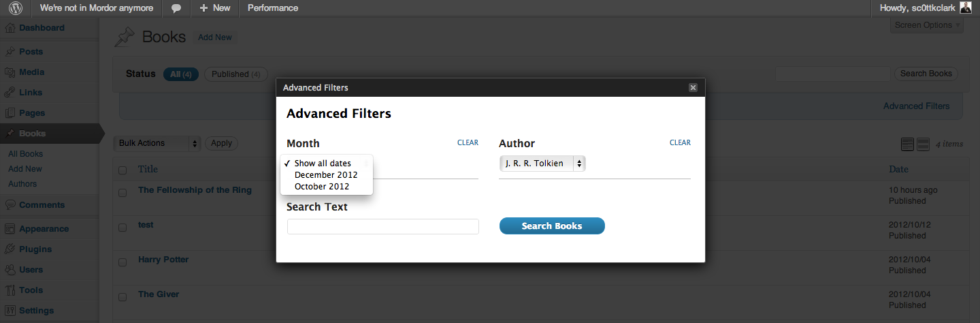Open Posts via its pushpin icon
This screenshot has height=323, width=980.
pyautogui.click(x=10, y=52)
